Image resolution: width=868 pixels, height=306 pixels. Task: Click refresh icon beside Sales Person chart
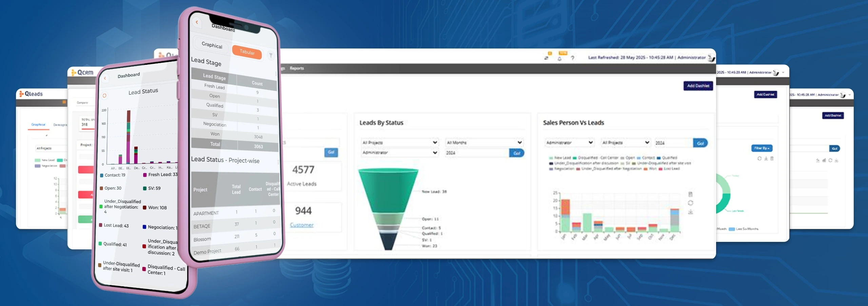(690, 203)
